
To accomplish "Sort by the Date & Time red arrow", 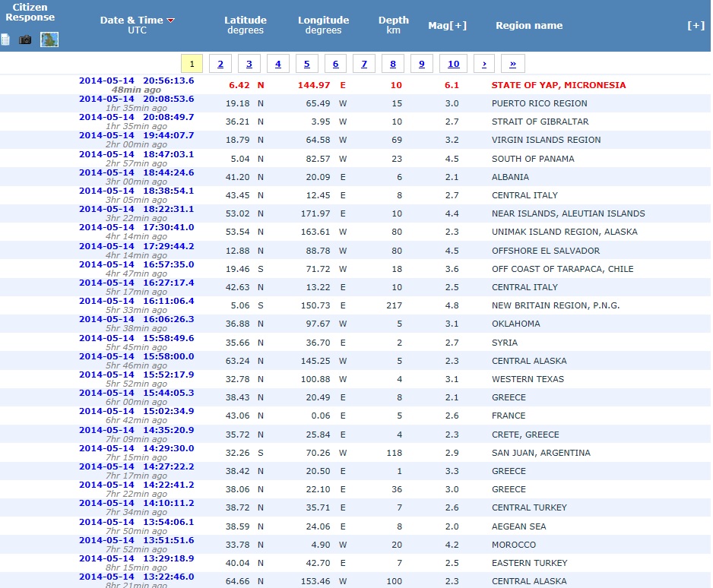I will 171,21.
